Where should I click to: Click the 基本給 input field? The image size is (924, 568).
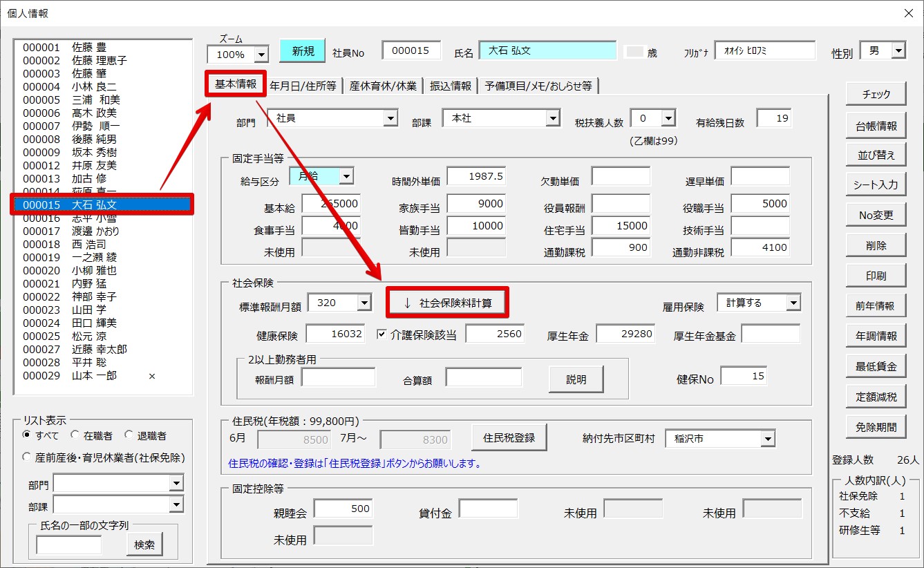click(x=330, y=204)
